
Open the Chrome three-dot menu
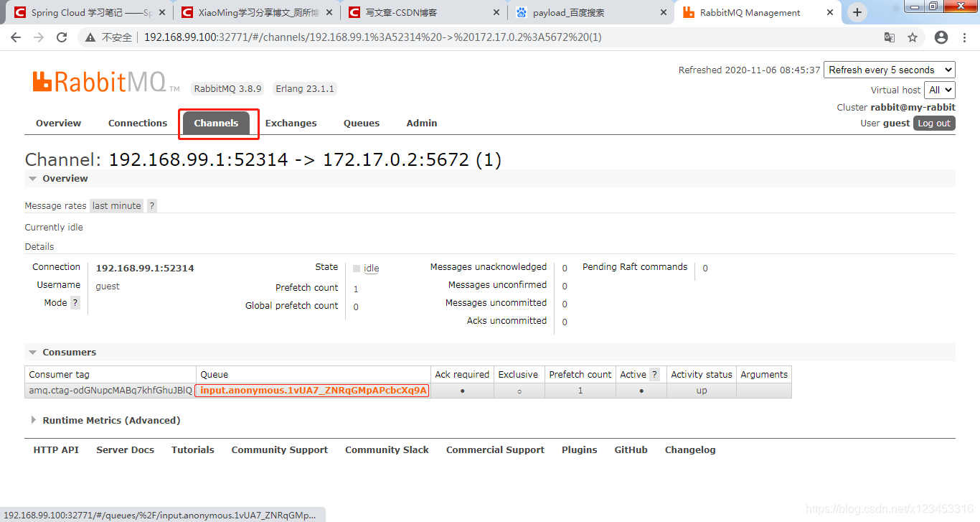click(966, 37)
